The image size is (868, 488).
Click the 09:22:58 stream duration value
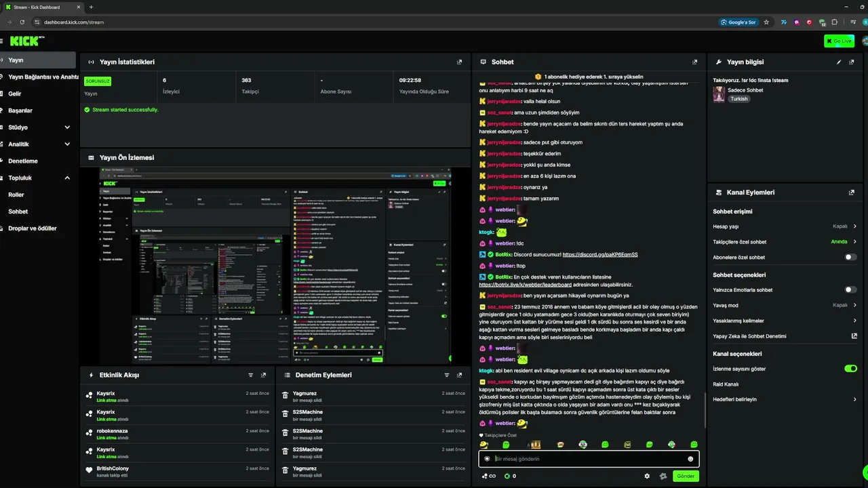coord(410,81)
